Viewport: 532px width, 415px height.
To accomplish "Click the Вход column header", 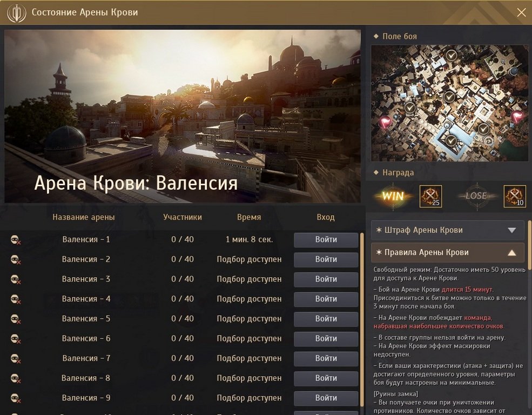I will tap(326, 217).
